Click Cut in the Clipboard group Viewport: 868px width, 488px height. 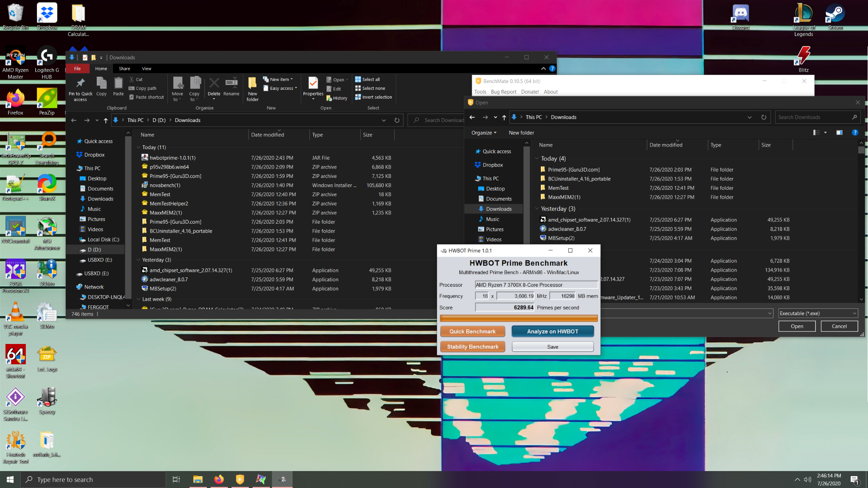coord(136,79)
